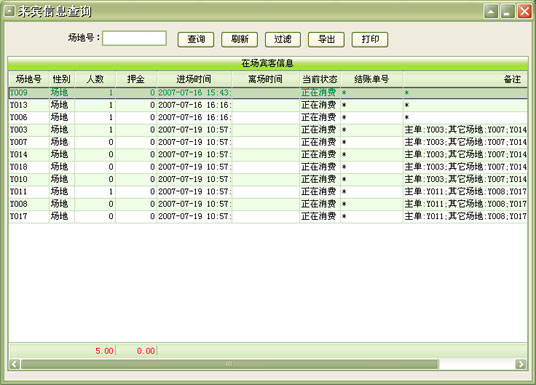
Task: Click the 查询 button
Action: pos(196,39)
